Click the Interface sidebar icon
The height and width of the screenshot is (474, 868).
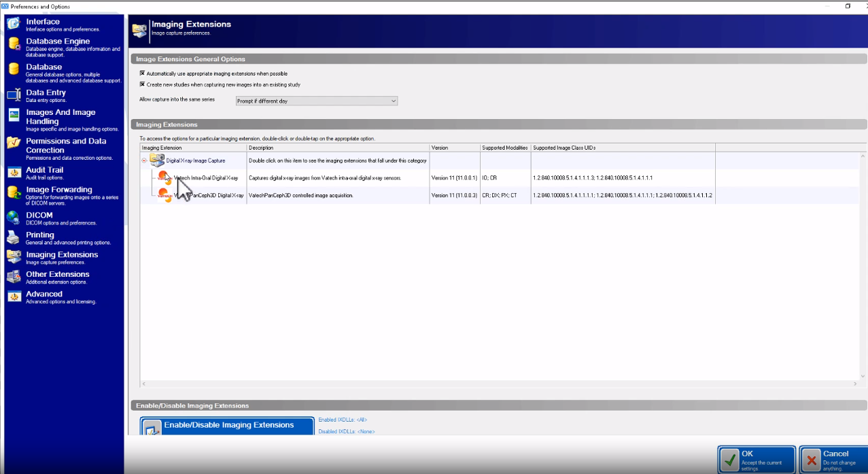(14, 24)
